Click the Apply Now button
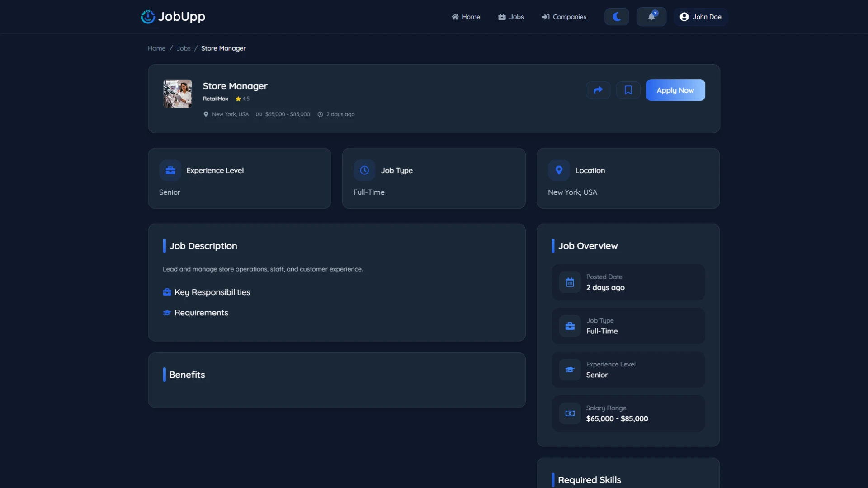 pyautogui.click(x=675, y=90)
